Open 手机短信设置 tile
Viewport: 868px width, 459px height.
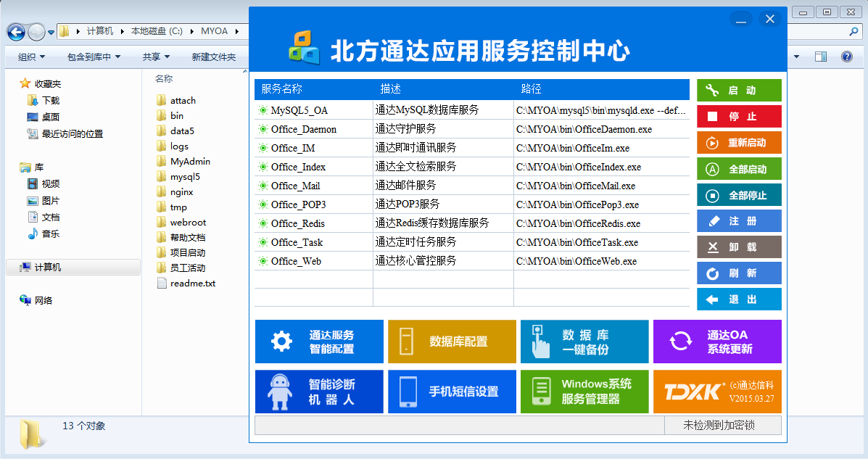(x=452, y=392)
